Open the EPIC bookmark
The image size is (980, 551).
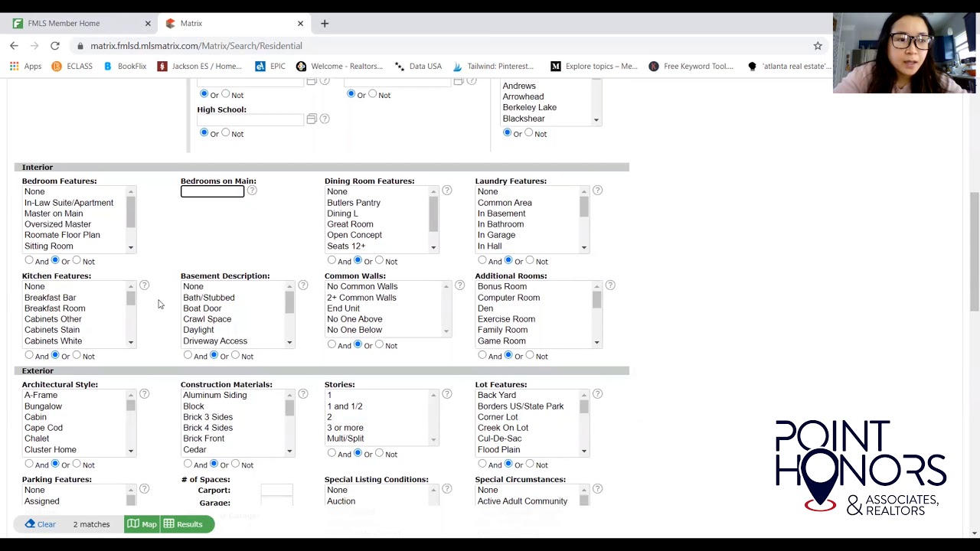pyautogui.click(x=270, y=66)
